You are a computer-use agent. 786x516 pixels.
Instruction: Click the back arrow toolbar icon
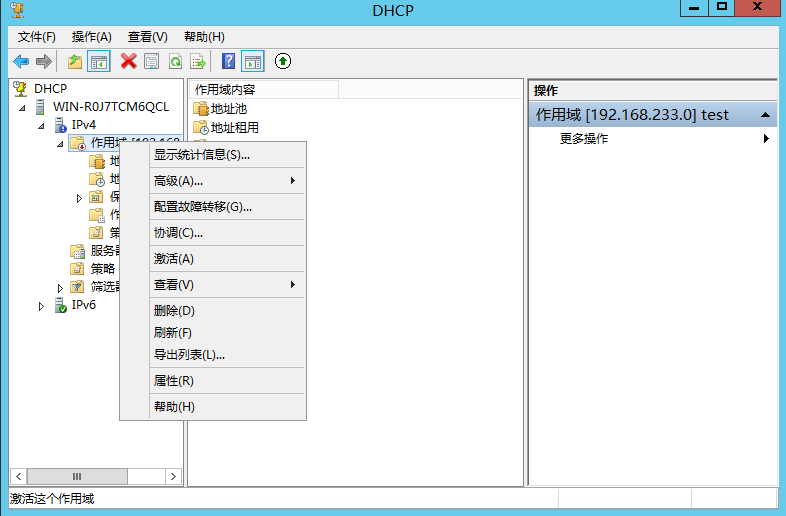point(20,61)
